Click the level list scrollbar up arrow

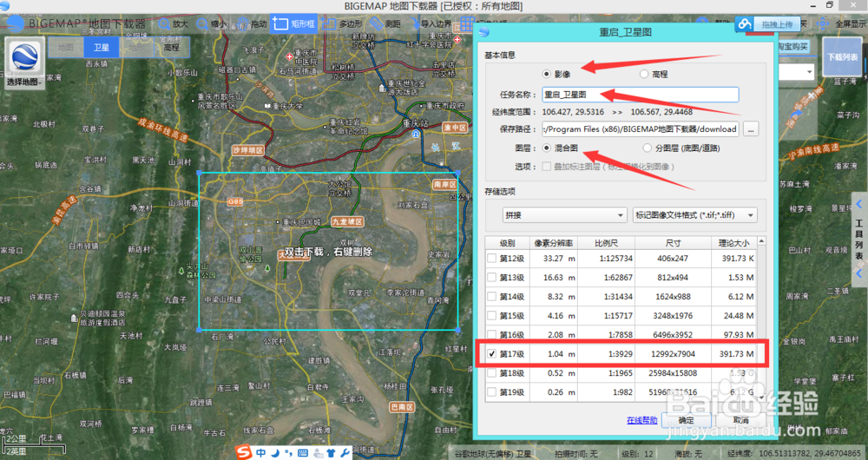pyautogui.click(x=762, y=241)
